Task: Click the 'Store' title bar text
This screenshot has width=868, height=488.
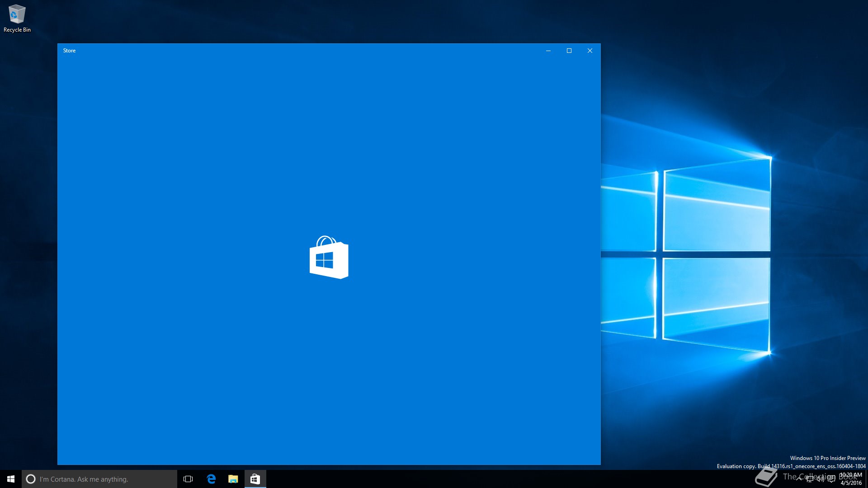Action: click(69, 51)
